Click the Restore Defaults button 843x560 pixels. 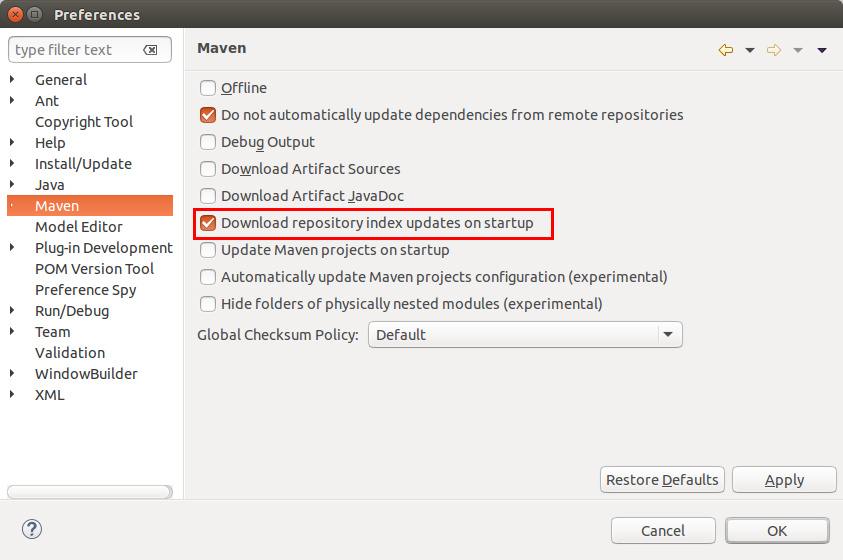662,479
